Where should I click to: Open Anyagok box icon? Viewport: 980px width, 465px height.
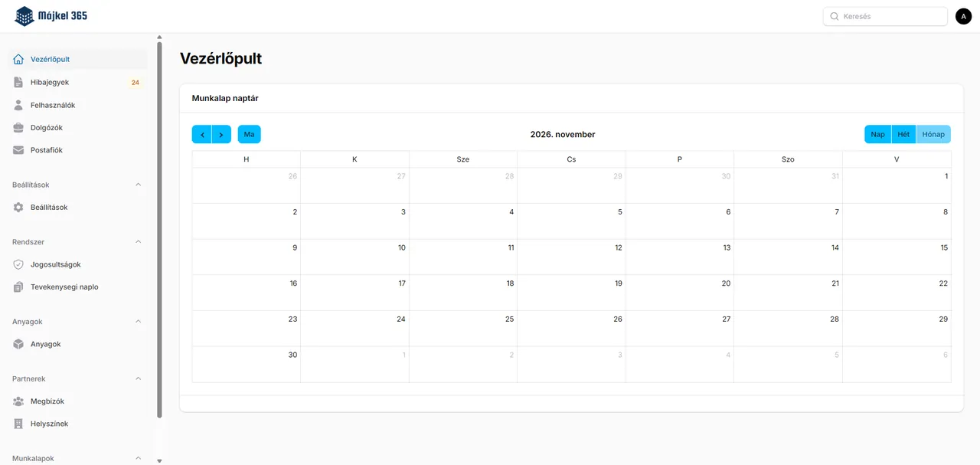[18, 344]
